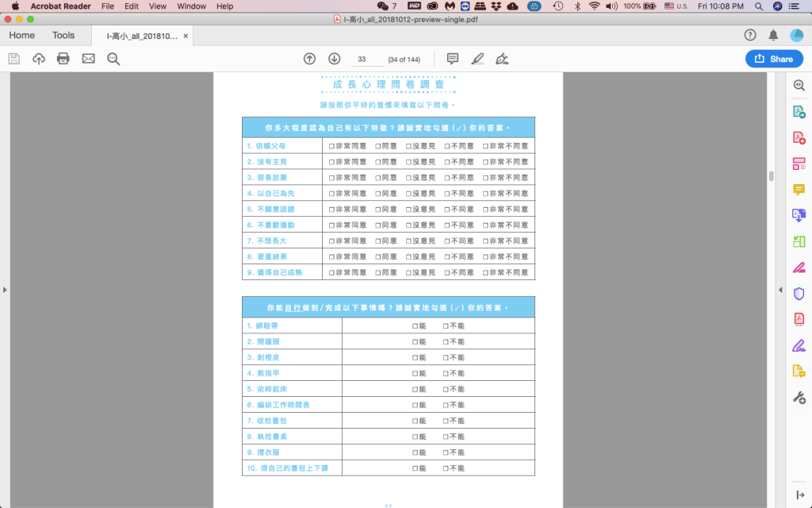Collapse the right tools pane arrow
The image size is (812, 508).
coord(779,290)
